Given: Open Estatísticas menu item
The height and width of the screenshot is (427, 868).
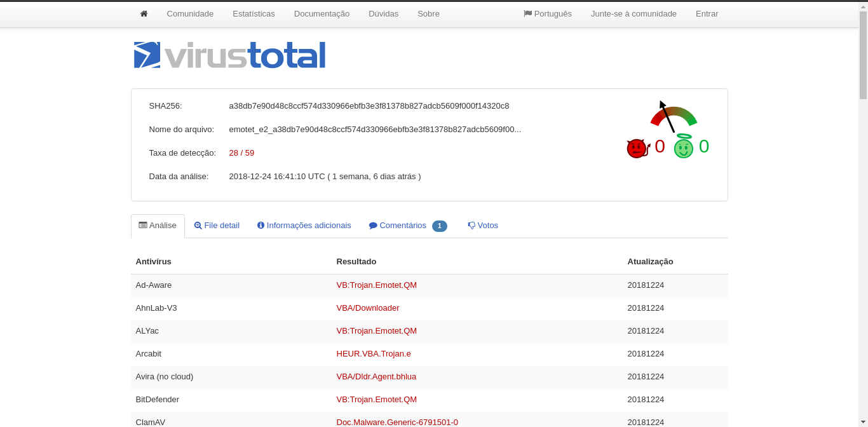Looking at the screenshot, I should point(254,13).
